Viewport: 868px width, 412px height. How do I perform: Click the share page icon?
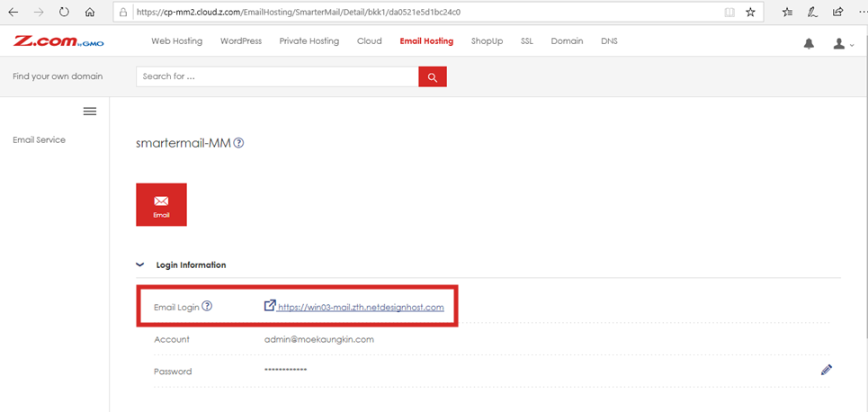coord(838,12)
